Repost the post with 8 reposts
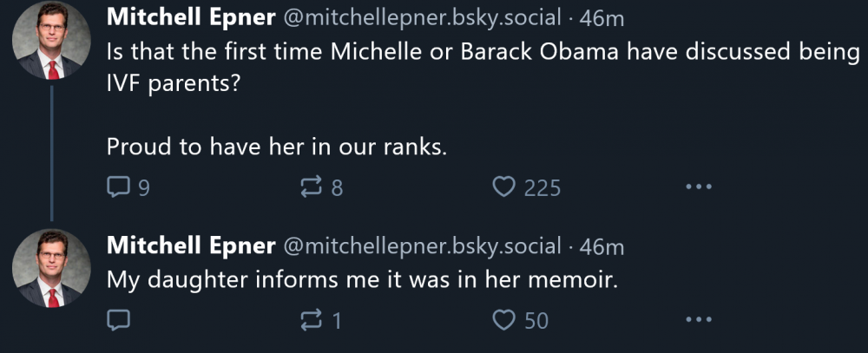The height and width of the screenshot is (353, 868). tap(312, 186)
